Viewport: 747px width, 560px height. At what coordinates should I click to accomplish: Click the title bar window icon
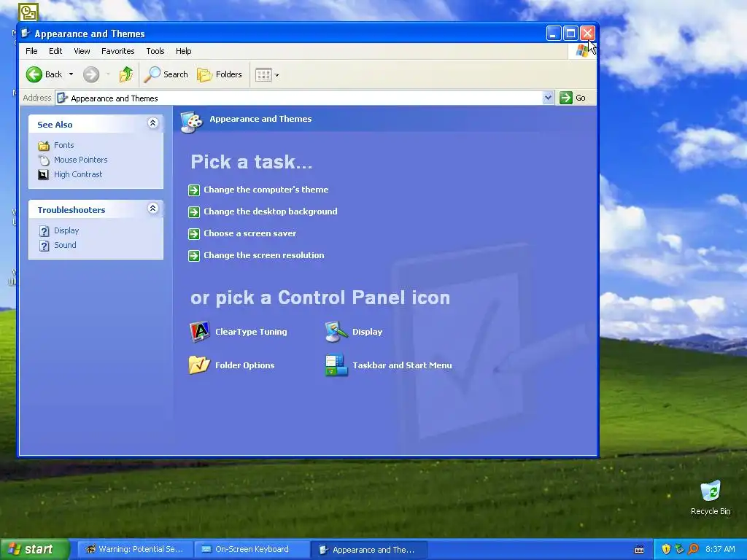26,34
